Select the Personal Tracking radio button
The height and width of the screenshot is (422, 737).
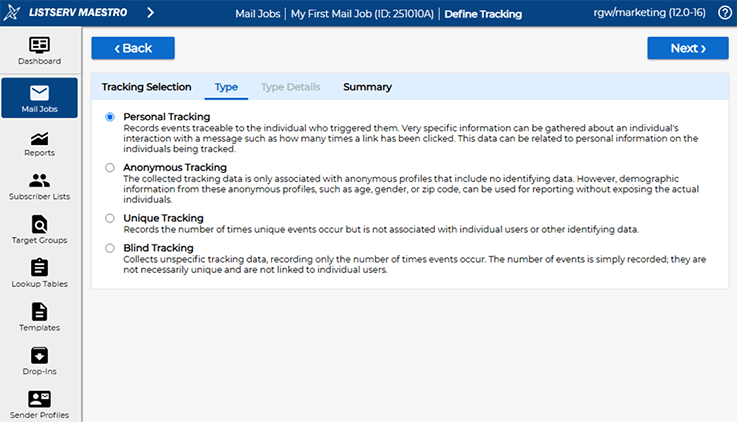[110, 117]
